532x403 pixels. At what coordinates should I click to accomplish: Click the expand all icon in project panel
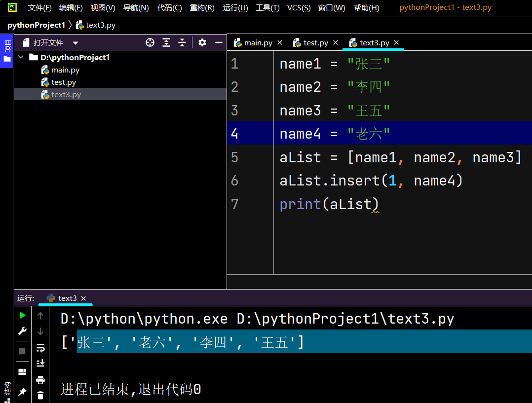coord(166,43)
